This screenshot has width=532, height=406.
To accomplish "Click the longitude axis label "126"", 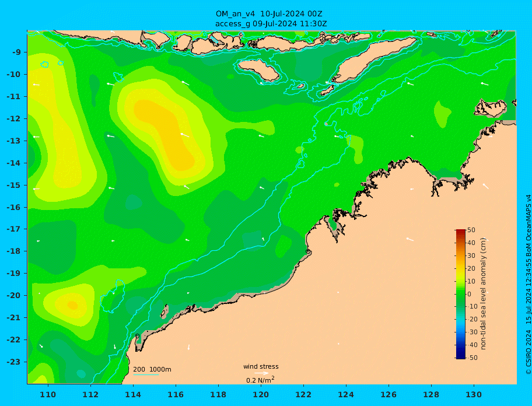I will 388,394.
